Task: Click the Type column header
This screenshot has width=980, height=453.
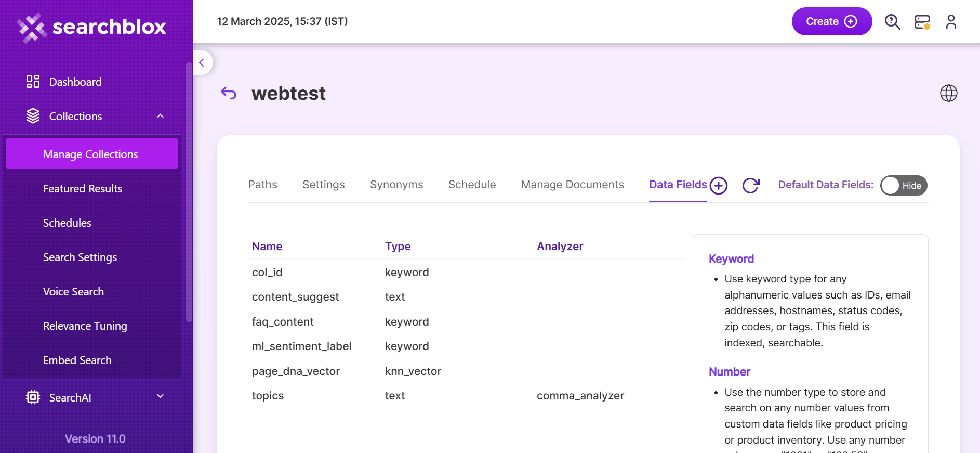Action: tap(398, 247)
